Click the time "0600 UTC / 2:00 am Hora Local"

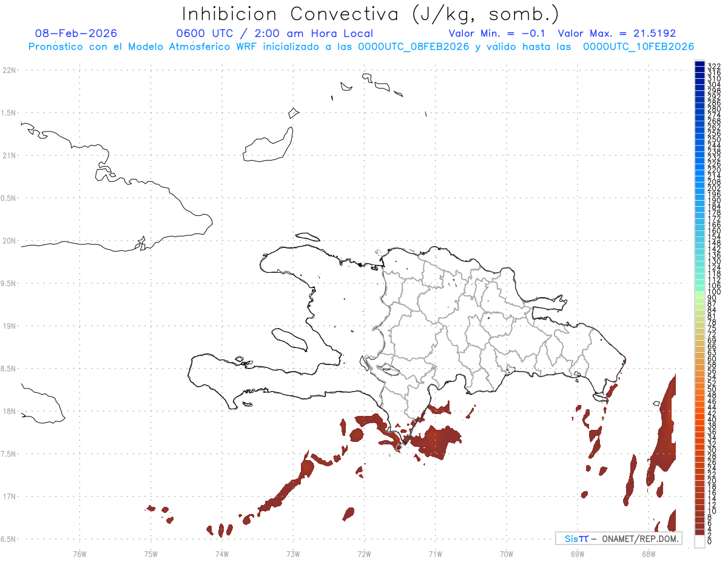coord(274,33)
